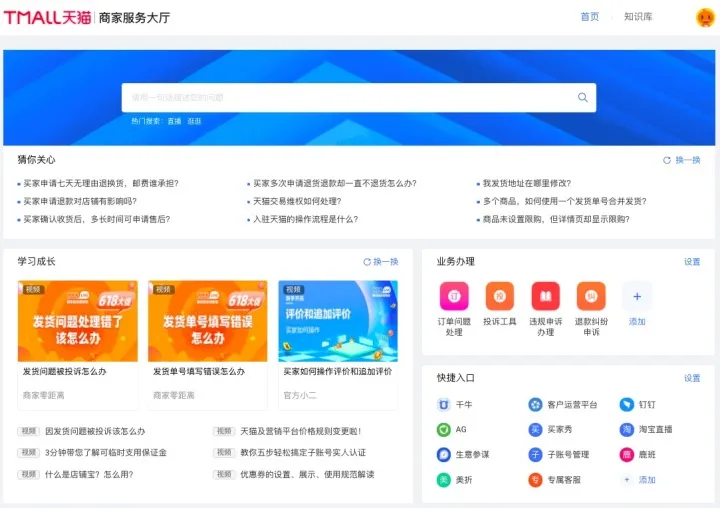Open 专属客服 quick entry icon
720x508 pixels.
click(535, 480)
